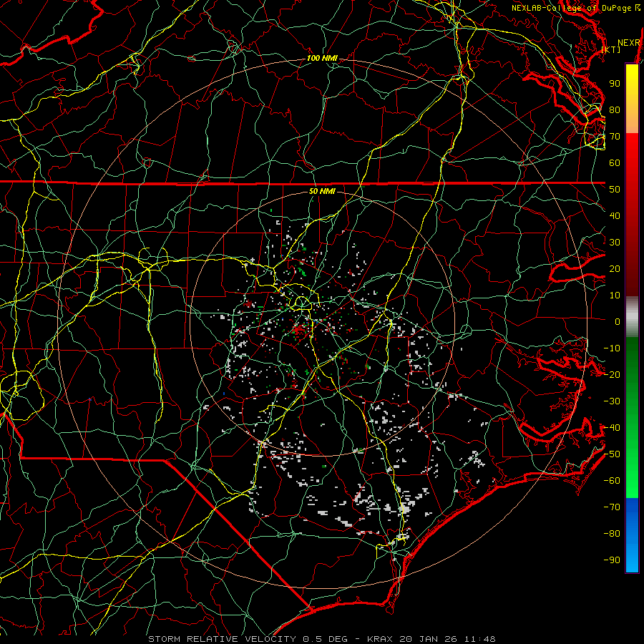Viewport: 644px width, 644px height.
Task: Select the -70 value on velocity scale
Action: 612,507
